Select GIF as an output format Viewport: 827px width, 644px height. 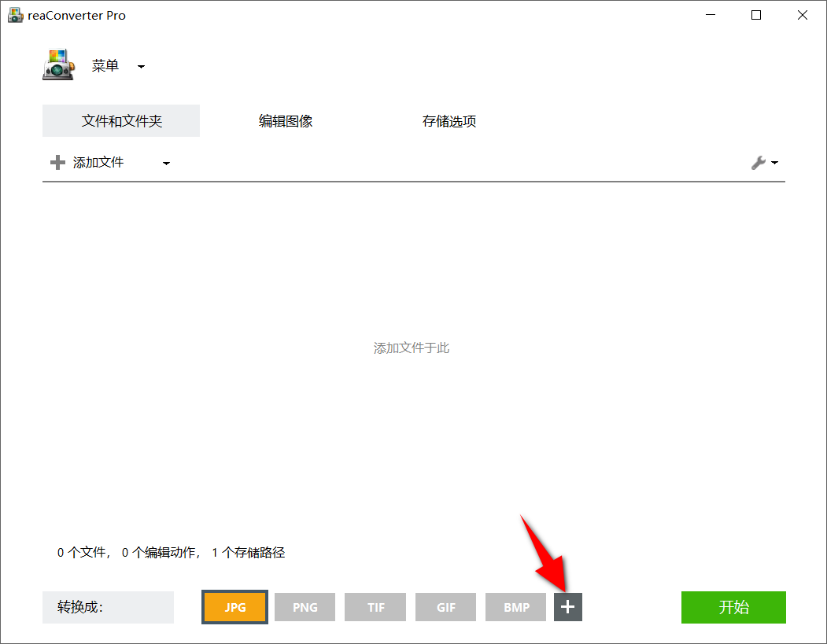pyautogui.click(x=445, y=606)
